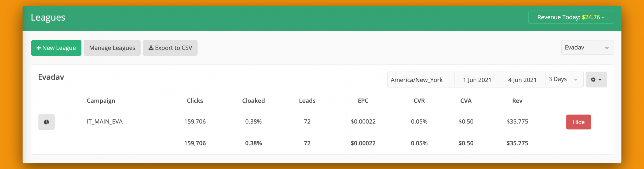Sort by the Campaign column header
The image size is (644, 169).
pyautogui.click(x=101, y=101)
